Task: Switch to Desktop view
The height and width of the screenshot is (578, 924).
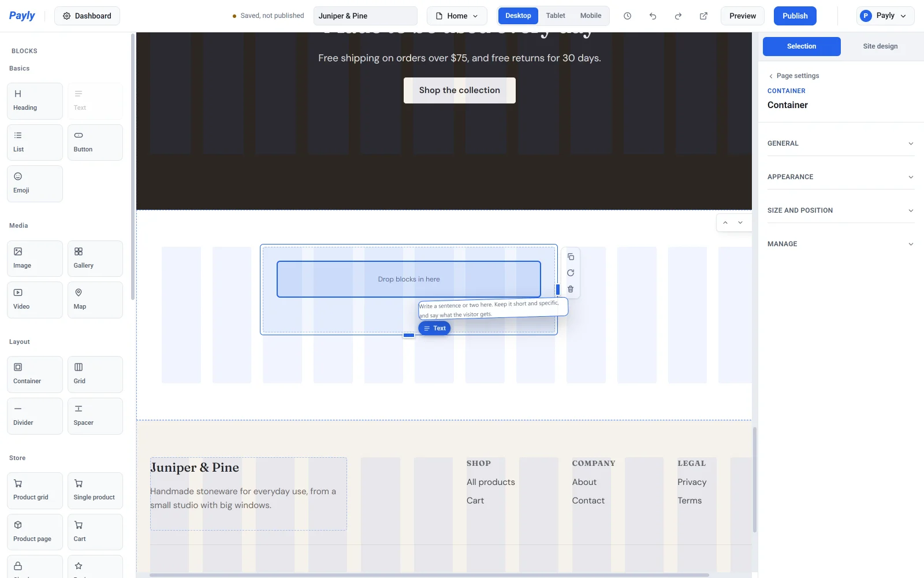Action: click(518, 16)
